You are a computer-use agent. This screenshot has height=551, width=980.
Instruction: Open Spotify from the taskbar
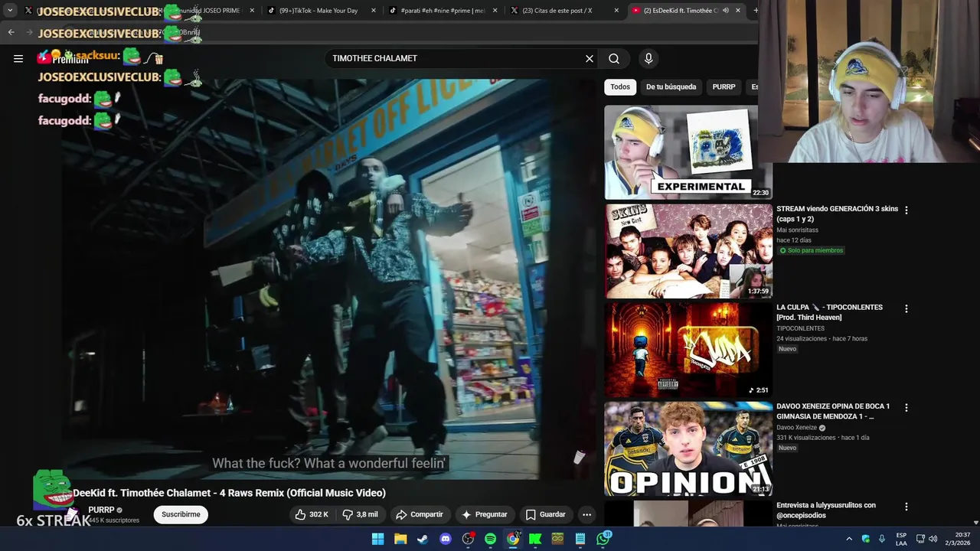point(490,539)
